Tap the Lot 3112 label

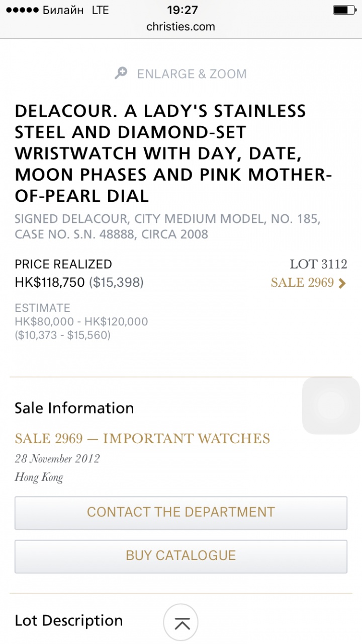point(318,264)
